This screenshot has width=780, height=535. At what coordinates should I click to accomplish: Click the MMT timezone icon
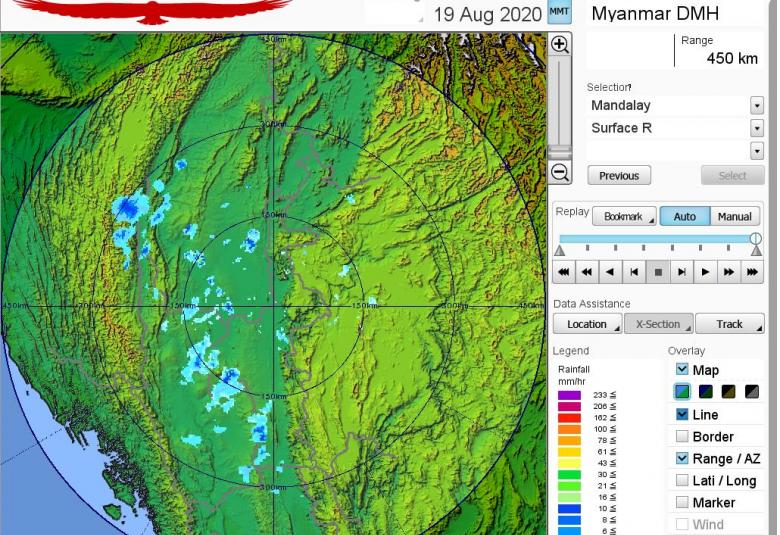pos(560,13)
